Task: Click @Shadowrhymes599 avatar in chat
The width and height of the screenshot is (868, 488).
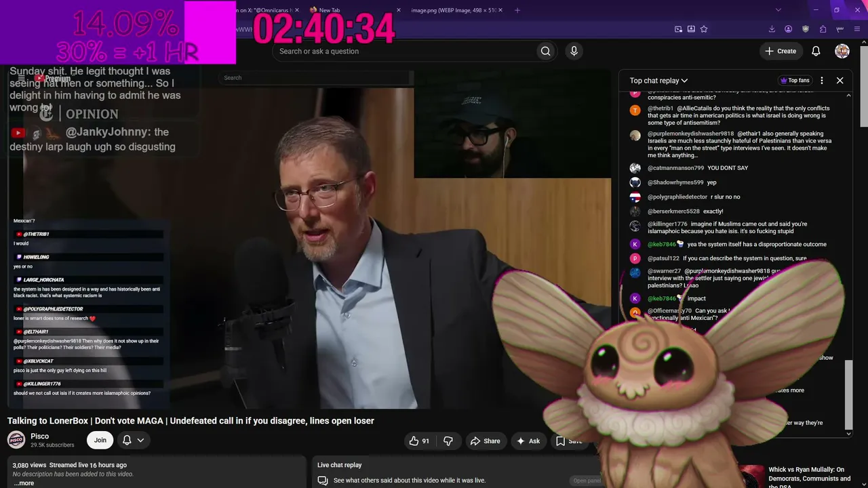Action: (x=635, y=182)
